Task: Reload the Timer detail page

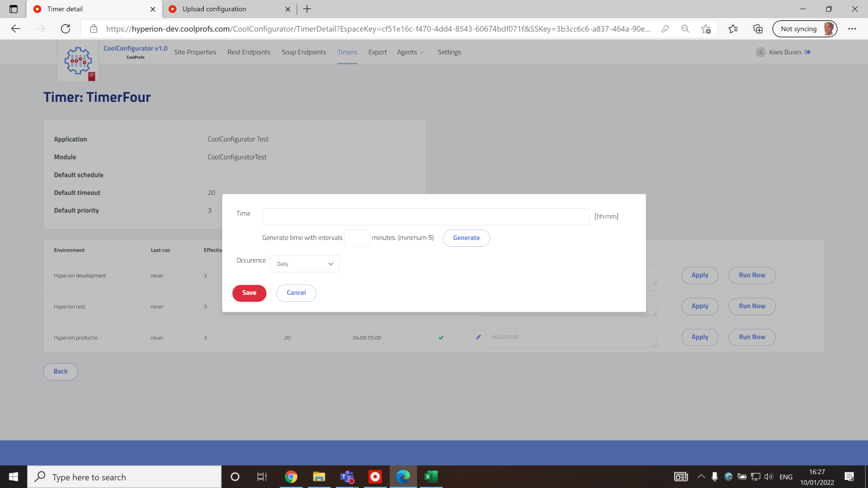Action: tap(65, 28)
